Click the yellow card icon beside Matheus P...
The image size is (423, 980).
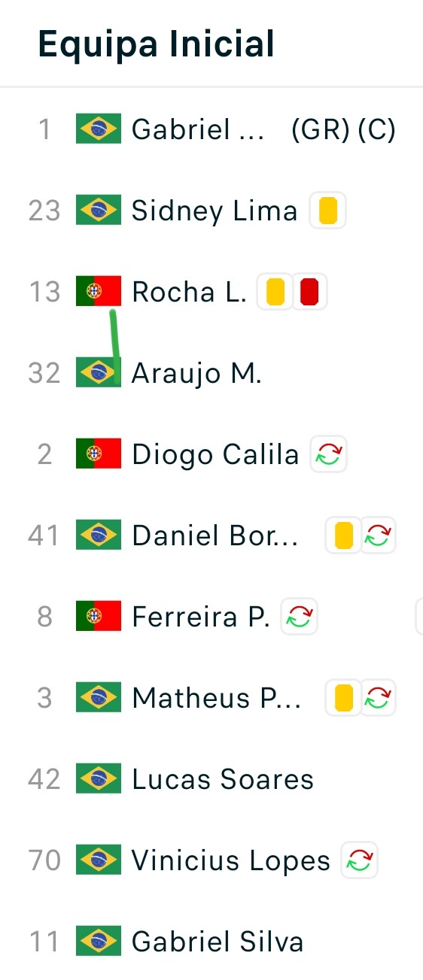click(x=343, y=698)
